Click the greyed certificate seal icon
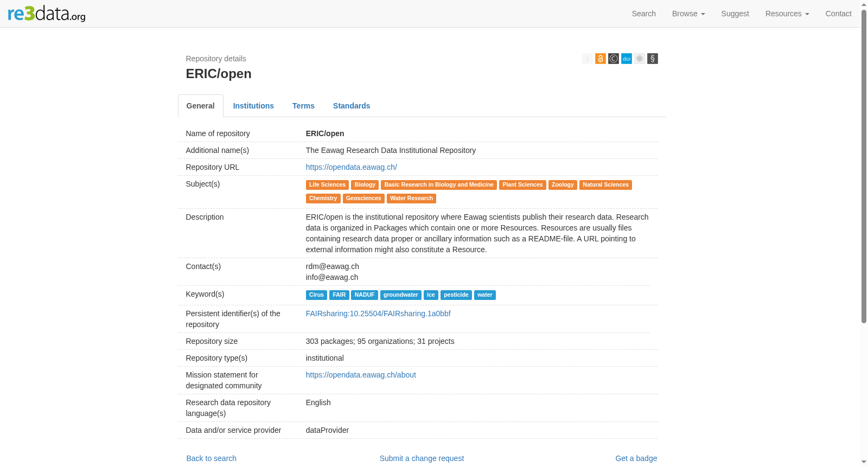This screenshot has width=868, height=467. (640, 59)
